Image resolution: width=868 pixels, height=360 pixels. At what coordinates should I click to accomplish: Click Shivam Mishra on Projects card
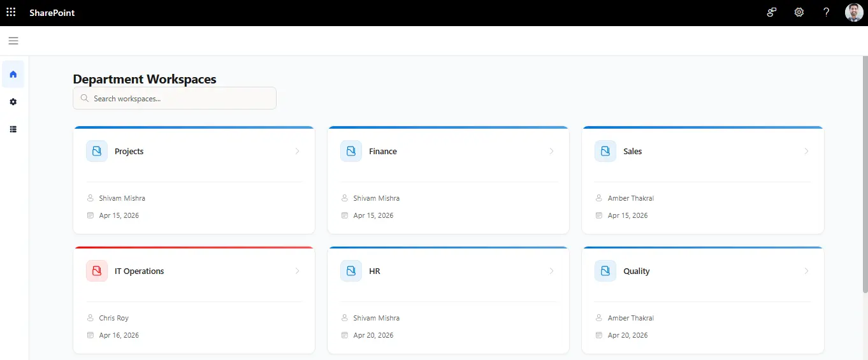coord(122,198)
